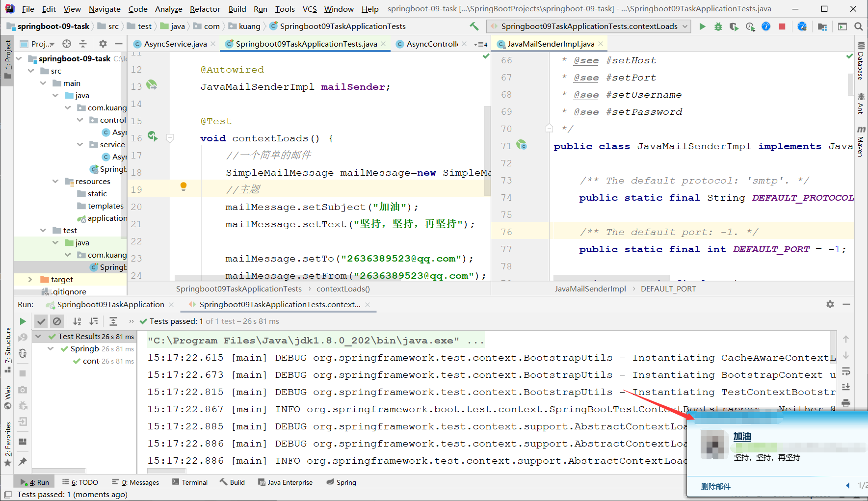Click implemented-interface gutter icon on line 71
Viewport: 868px width, 501px height.
point(522,145)
